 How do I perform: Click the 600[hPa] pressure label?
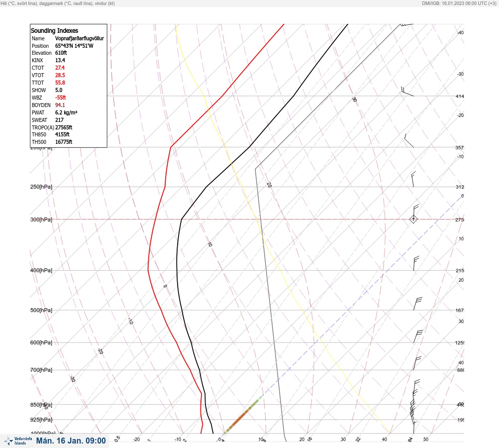point(41,342)
